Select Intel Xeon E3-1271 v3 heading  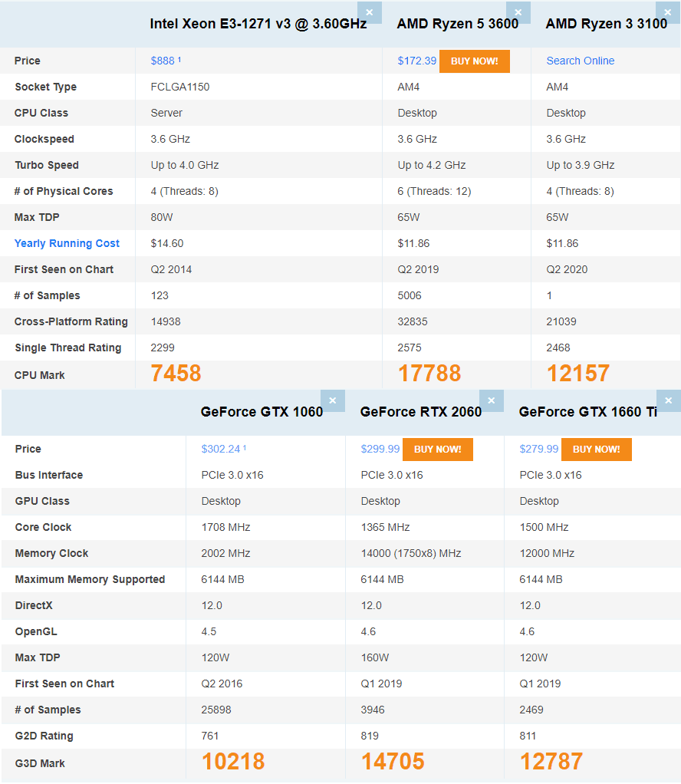[258, 24]
